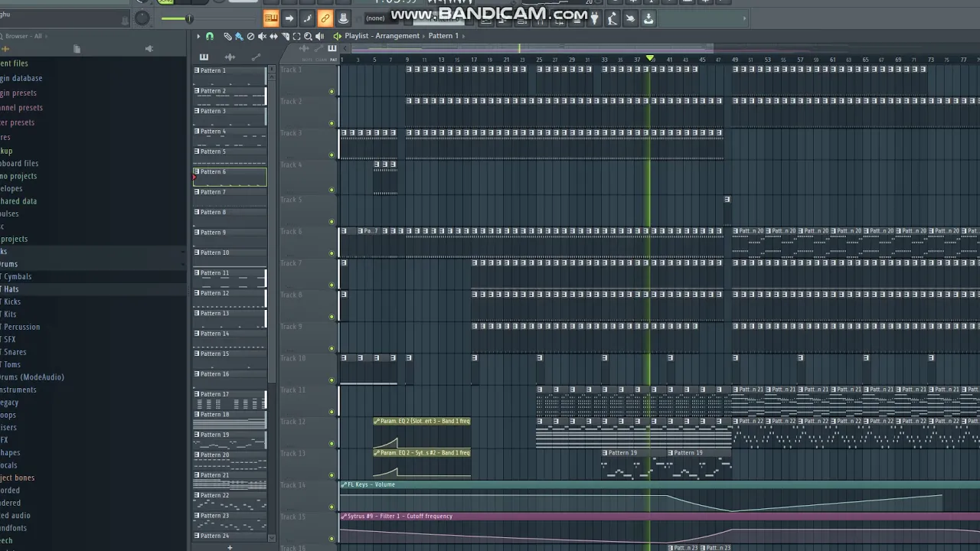Select the Mute tool in the playlist toolbar
This screenshot has height=551, width=980.
[262, 36]
